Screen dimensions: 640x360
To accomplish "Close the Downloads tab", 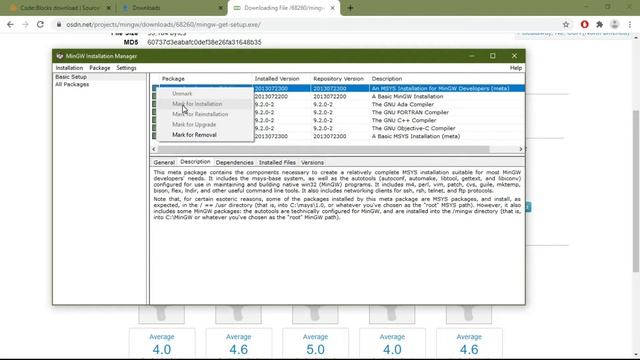I will 220,8.
